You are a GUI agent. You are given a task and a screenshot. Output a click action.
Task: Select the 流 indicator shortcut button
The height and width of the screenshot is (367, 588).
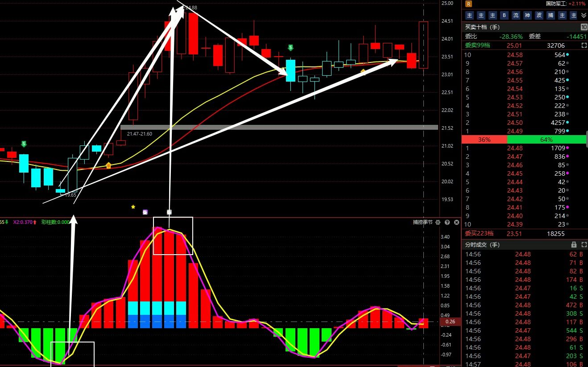tap(516, 16)
